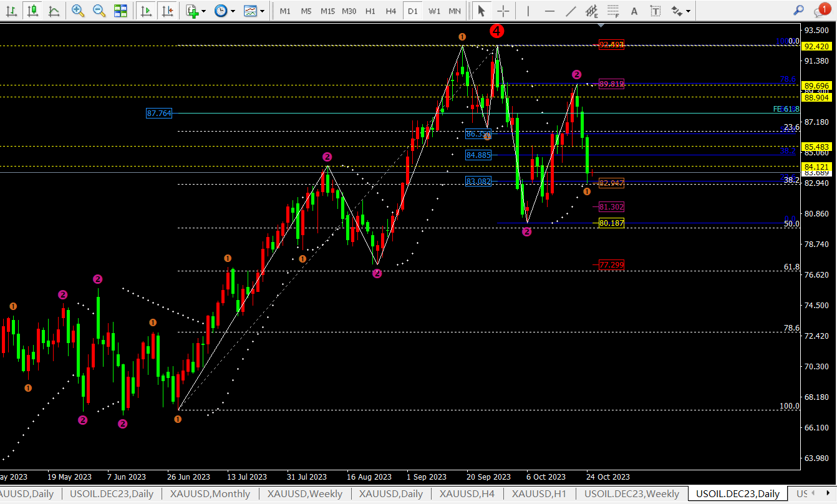Toggle chart auto scroll
837x504 pixels.
(x=145, y=11)
